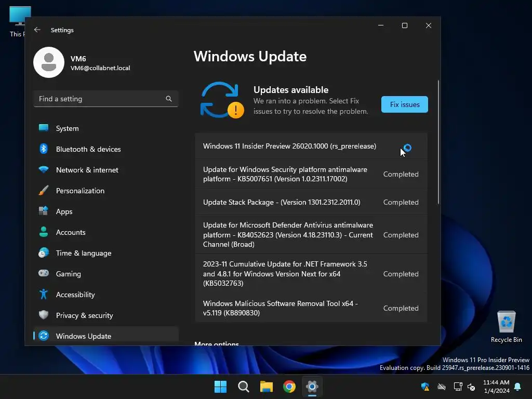The width and height of the screenshot is (532, 399).
Task: Open the Apps settings label
Action: tap(64, 211)
